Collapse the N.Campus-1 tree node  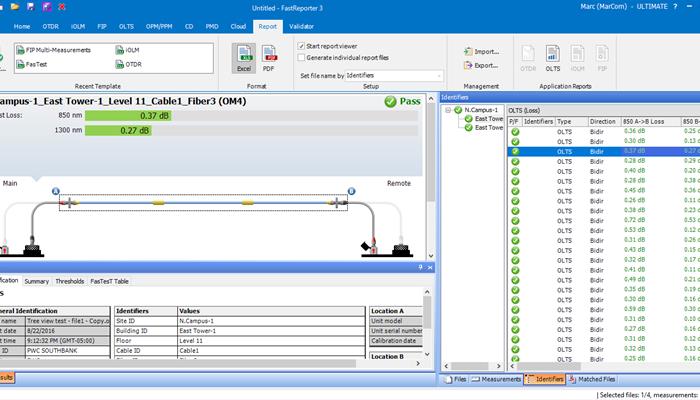(448, 110)
